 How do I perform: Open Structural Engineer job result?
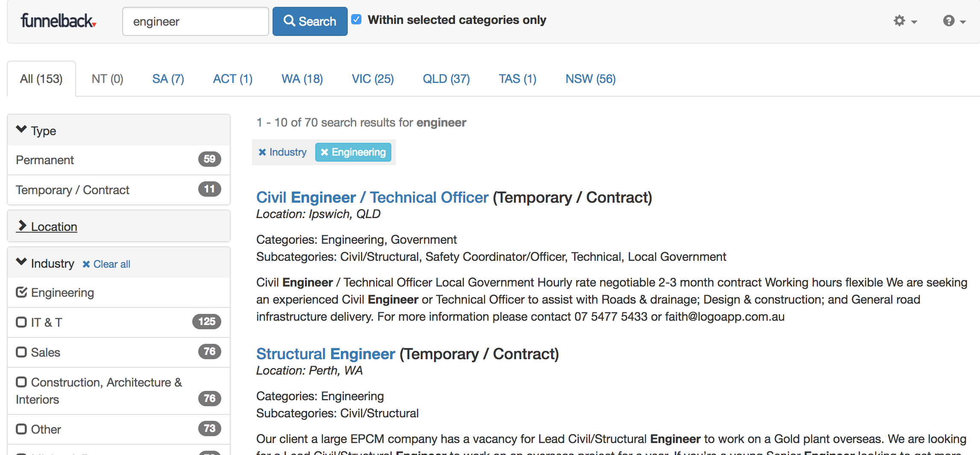326,354
